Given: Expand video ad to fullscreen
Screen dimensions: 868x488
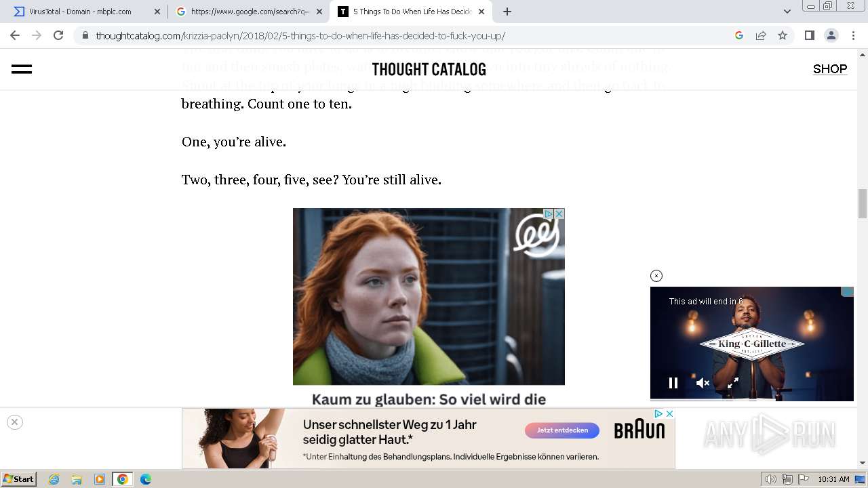Looking at the screenshot, I should point(733,383).
